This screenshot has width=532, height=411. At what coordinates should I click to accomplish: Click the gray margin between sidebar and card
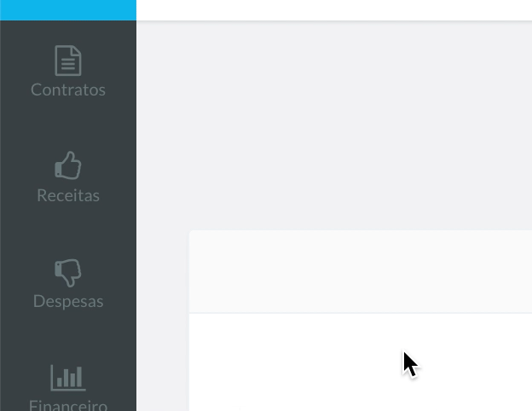(x=163, y=319)
